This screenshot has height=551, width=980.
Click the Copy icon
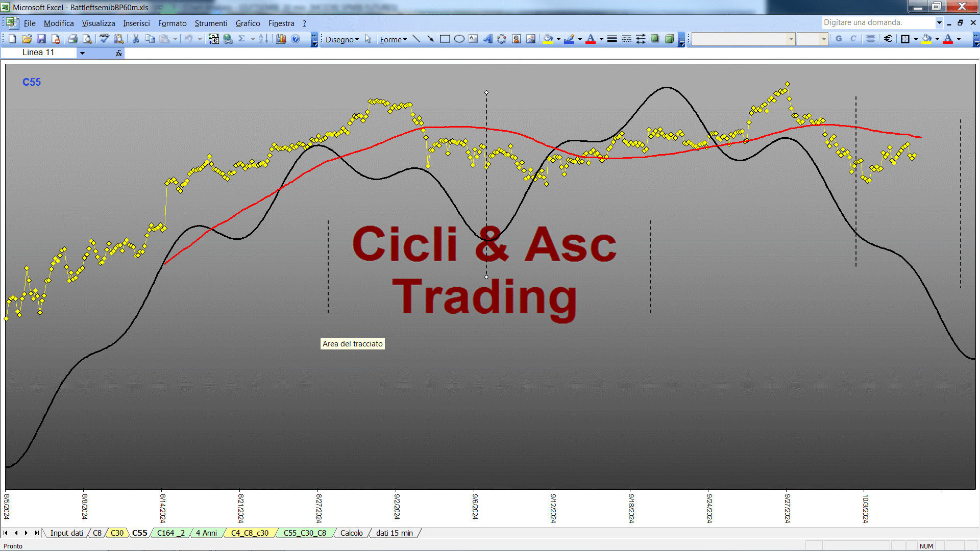[150, 39]
